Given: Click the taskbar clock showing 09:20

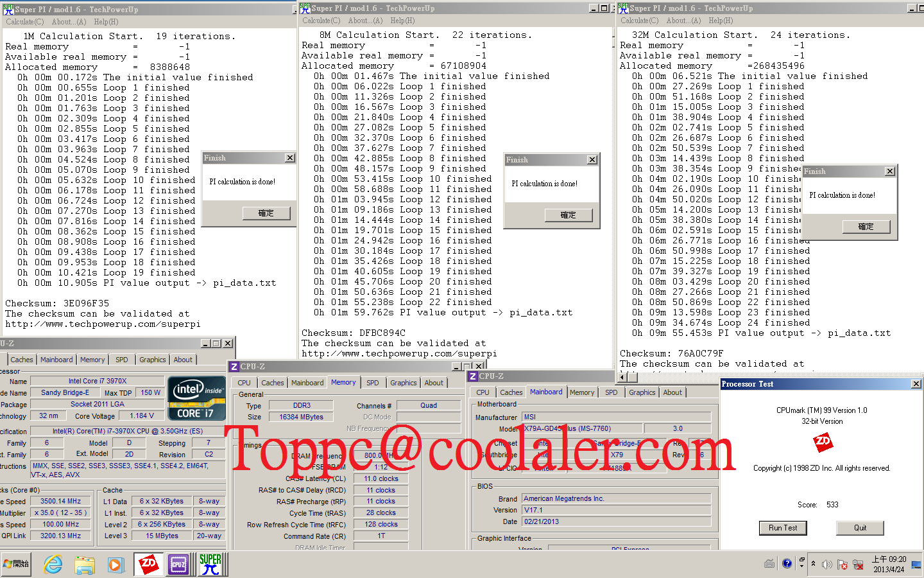Looking at the screenshot, I should pos(889,565).
